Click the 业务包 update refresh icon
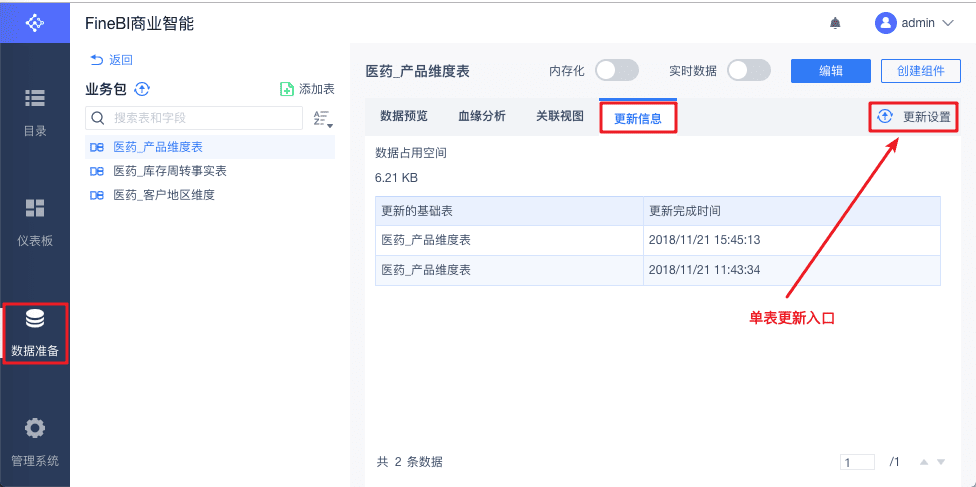This screenshot has width=976, height=487. [142, 89]
